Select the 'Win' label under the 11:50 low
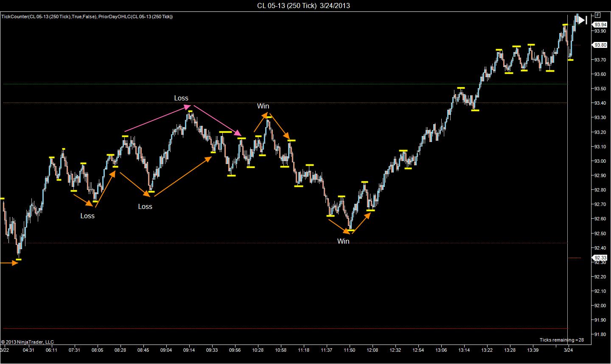Viewport: 611px width, 364px height. pyautogui.click(x=343, y=241)
